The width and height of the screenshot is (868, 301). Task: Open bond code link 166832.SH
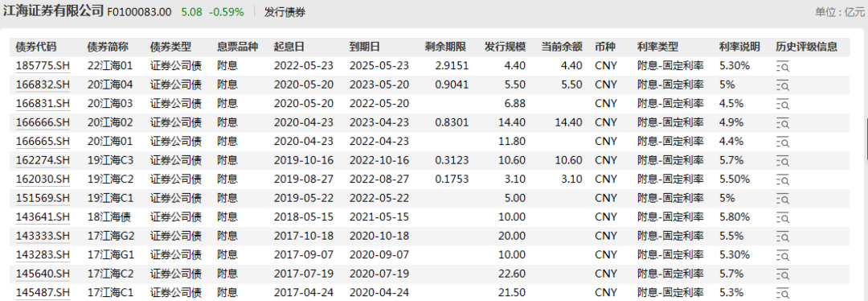[43, 85]
